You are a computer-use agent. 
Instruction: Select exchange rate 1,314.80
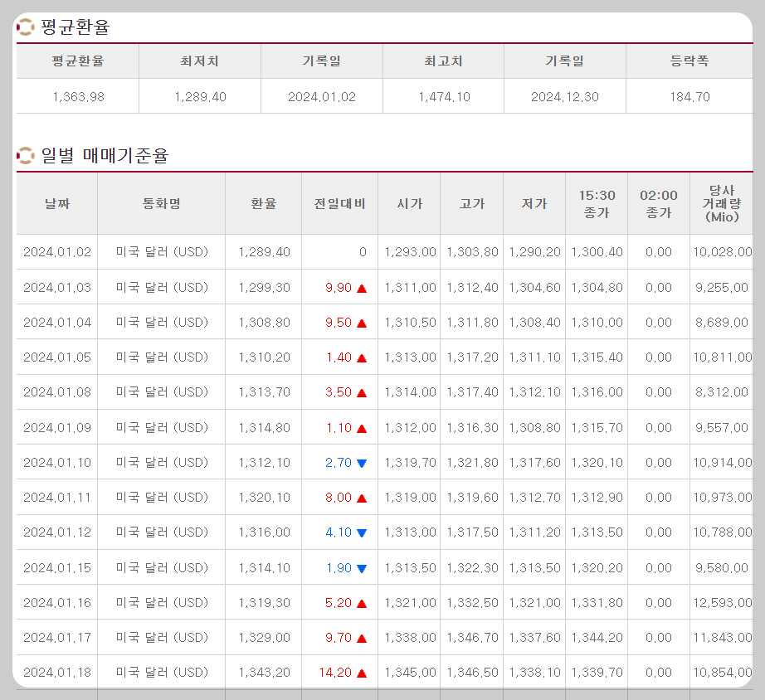264,427
